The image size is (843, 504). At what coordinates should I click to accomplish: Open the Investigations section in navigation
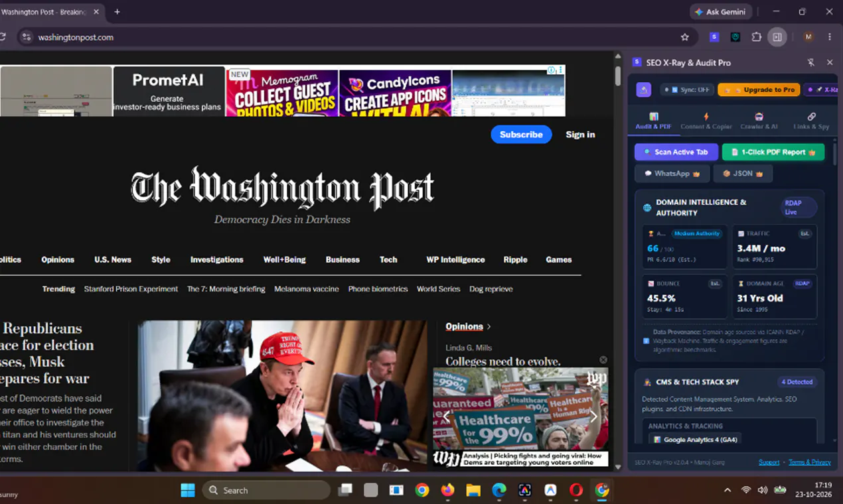[x=217, y=260]
